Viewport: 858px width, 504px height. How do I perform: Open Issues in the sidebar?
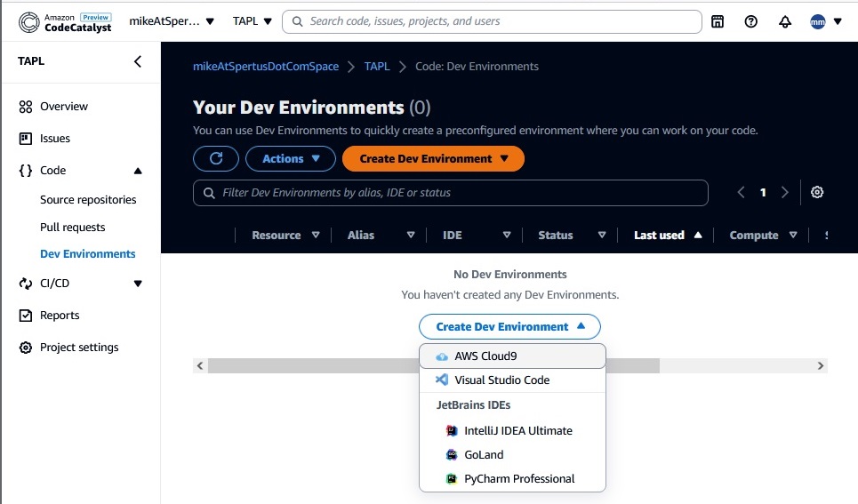point(55,139)
